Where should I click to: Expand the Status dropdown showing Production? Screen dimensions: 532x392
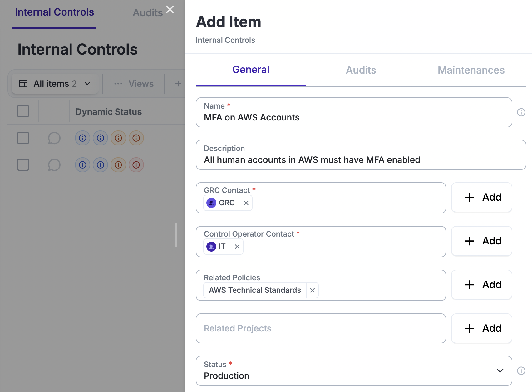click(x=500, y=371)
